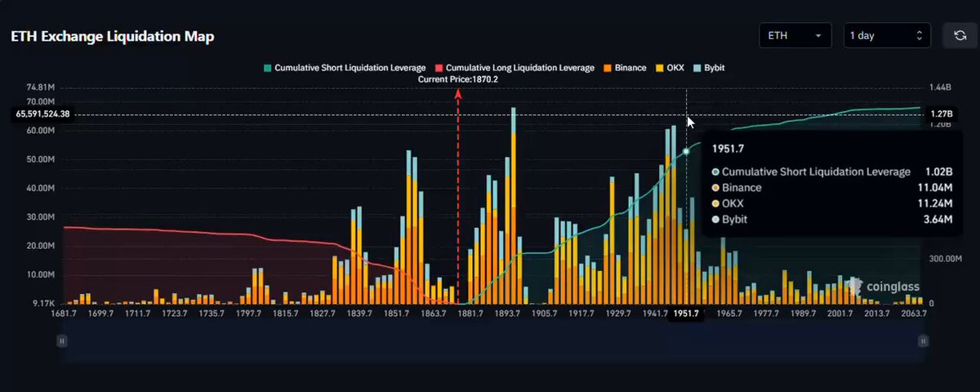Toggle the Bybit legend series
Image resolution: width=980 pixels, height=392 pixels.
click(709, 68)
